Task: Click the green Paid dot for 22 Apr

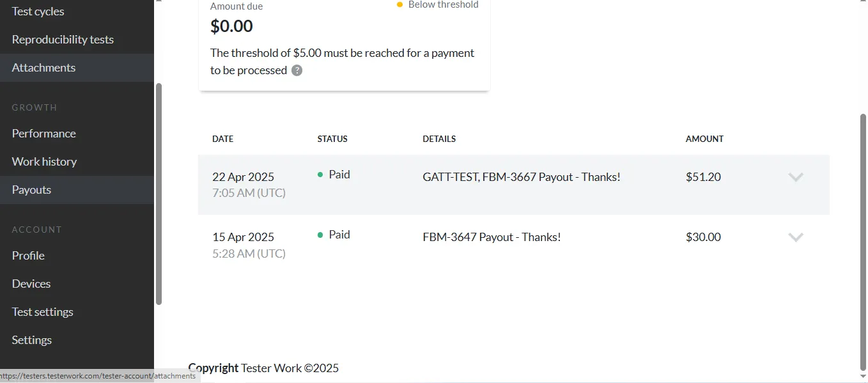Action: 320,173
